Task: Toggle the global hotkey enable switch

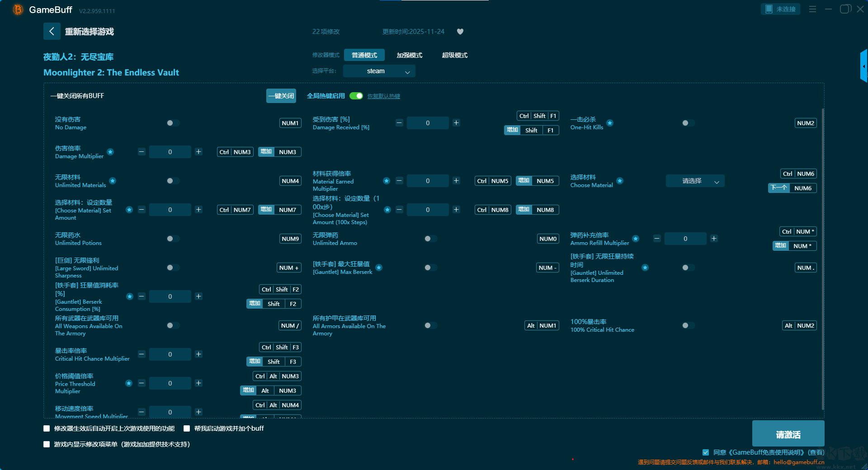Action: (x=356, y=96)
